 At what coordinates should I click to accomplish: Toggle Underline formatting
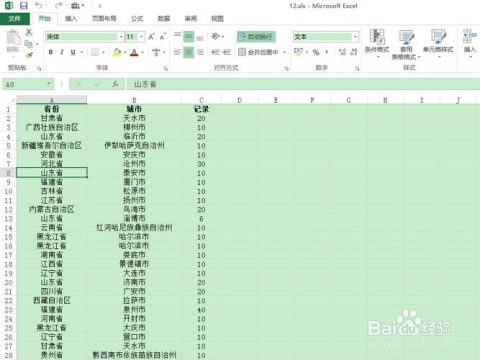[x=73, y=52]
